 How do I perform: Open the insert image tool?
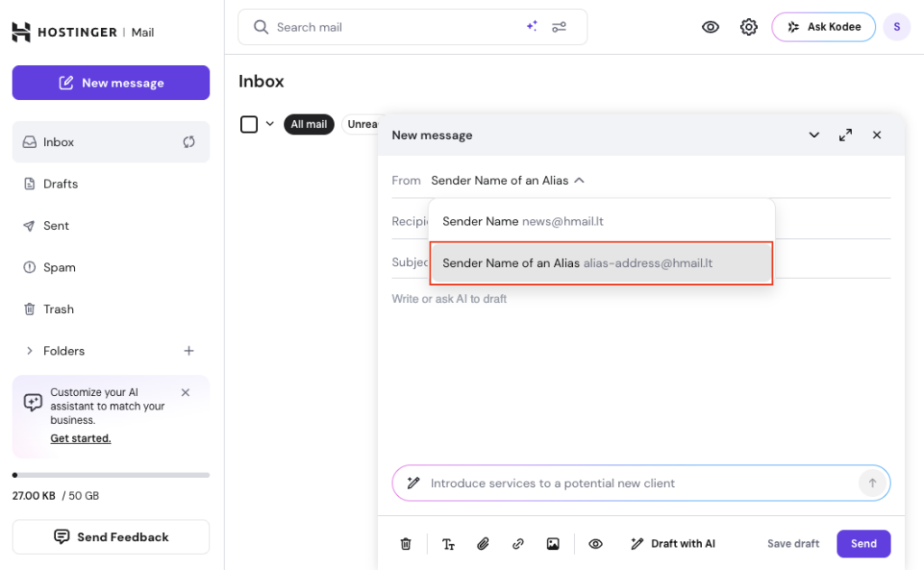coord(552,544)
